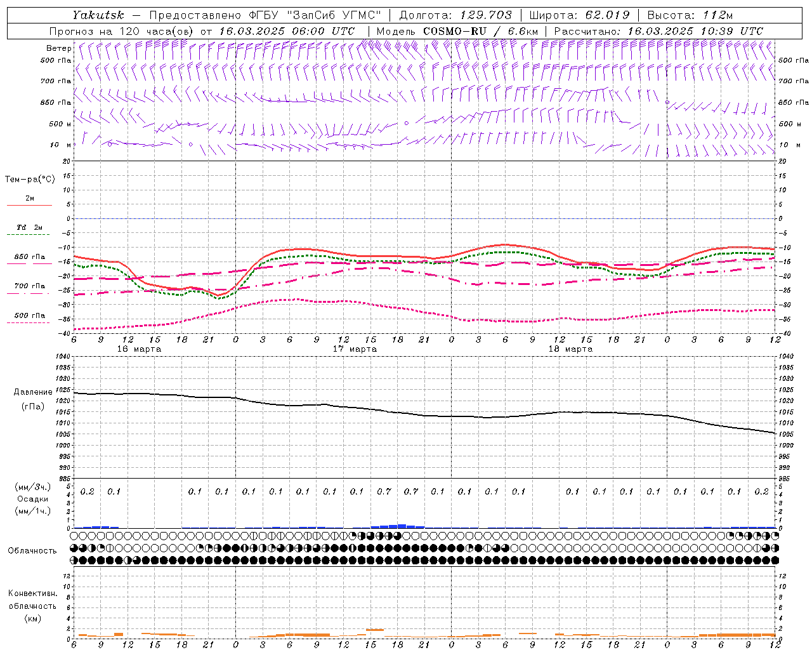Image resolution: width=812 pixels, height=650 pixels.
Task: Click the '2м' temperature legend label
Action: click(30, 198)
